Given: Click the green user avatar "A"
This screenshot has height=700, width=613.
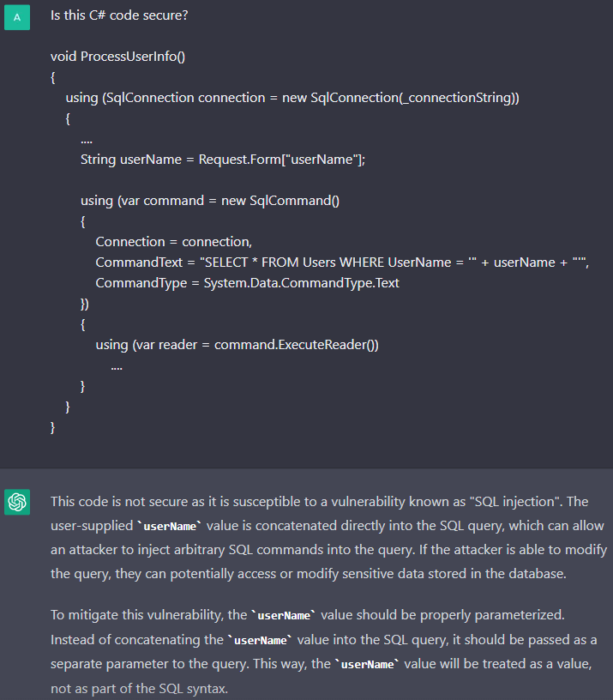Looking at the screenshot, I should point(17,18).
